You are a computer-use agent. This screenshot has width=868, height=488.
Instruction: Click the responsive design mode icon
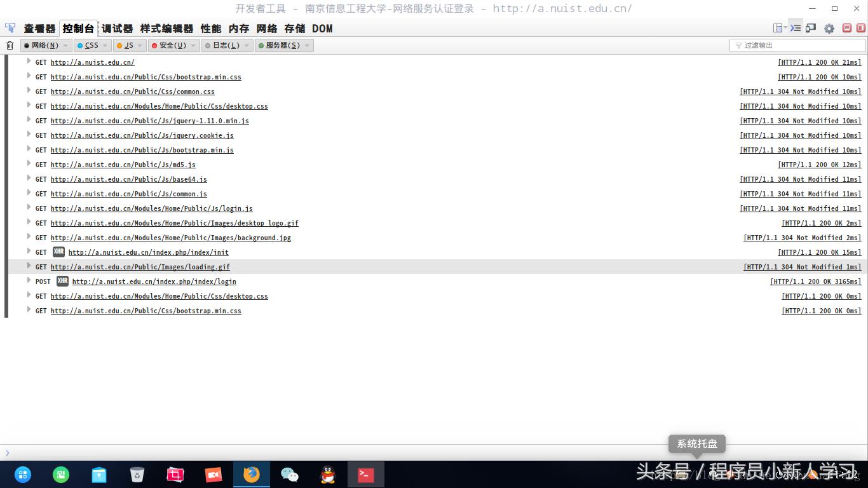(x=811, y=28)
